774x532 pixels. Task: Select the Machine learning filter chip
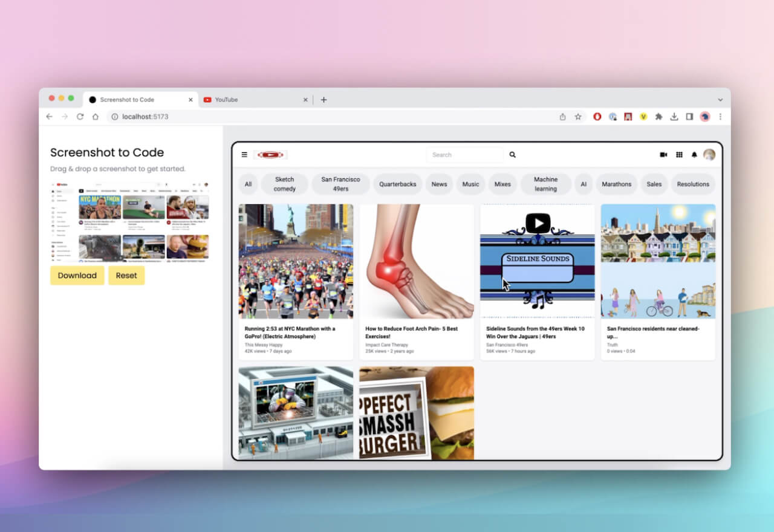545,184
